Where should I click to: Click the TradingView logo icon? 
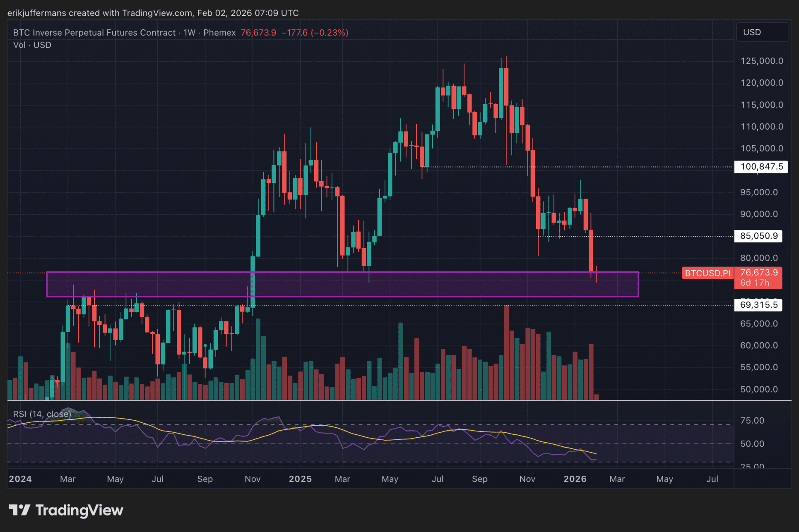[x=19, y=510]
